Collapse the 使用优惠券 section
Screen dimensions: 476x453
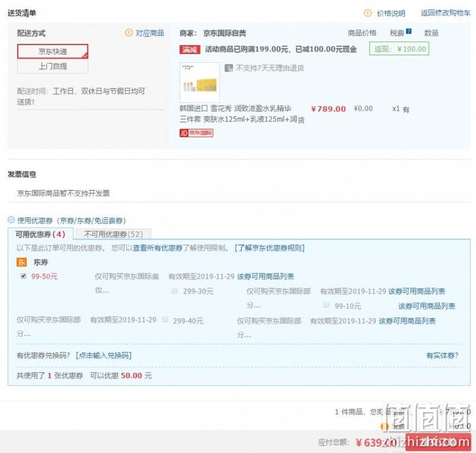pyautogui.click(x=11, y=220)
